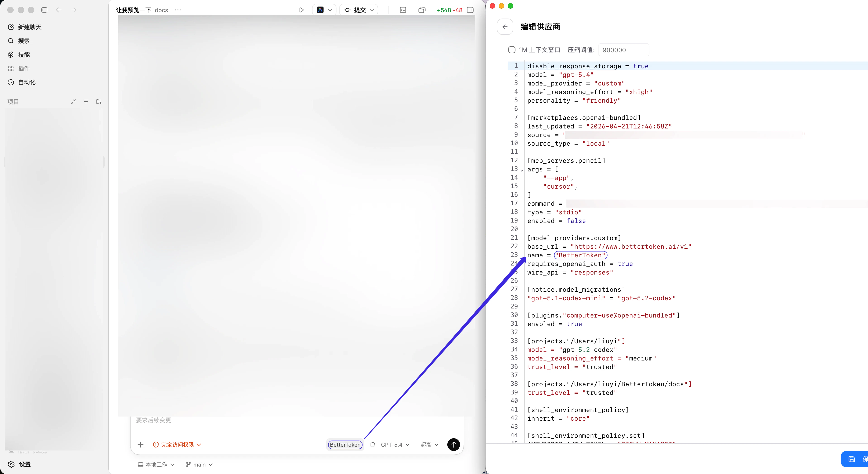Toggle the right panel beside diff counts
Image resolution: width=868 pixels, height=474 pixels.
[x=470, y=10]
